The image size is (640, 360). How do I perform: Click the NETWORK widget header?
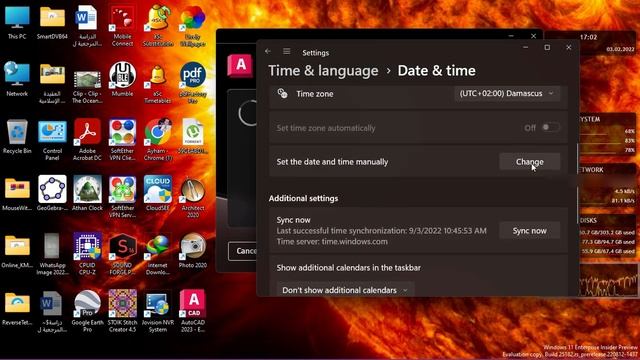(x=591, y=169)
